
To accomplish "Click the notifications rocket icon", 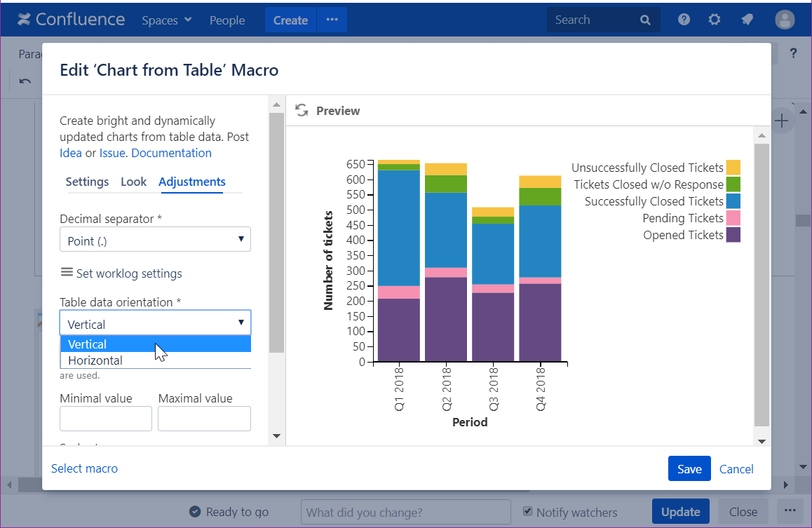I will pyautogui.click(x=747, y=20).
